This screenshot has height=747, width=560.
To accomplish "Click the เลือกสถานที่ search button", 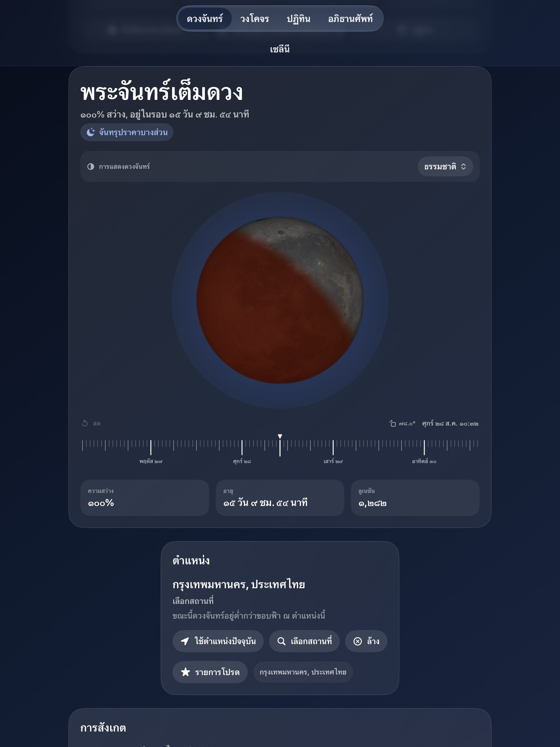I will [x=304, y=641].
